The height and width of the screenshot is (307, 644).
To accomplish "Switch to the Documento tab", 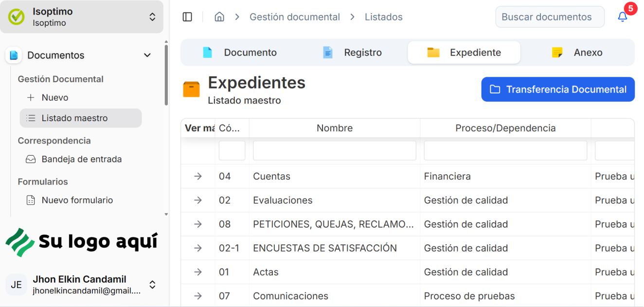I will tap(239, 53).
